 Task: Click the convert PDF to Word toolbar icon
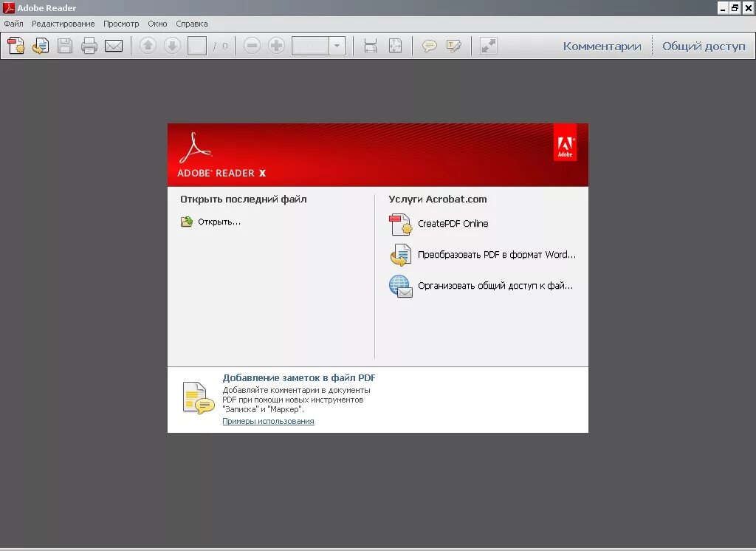point(41,46)
